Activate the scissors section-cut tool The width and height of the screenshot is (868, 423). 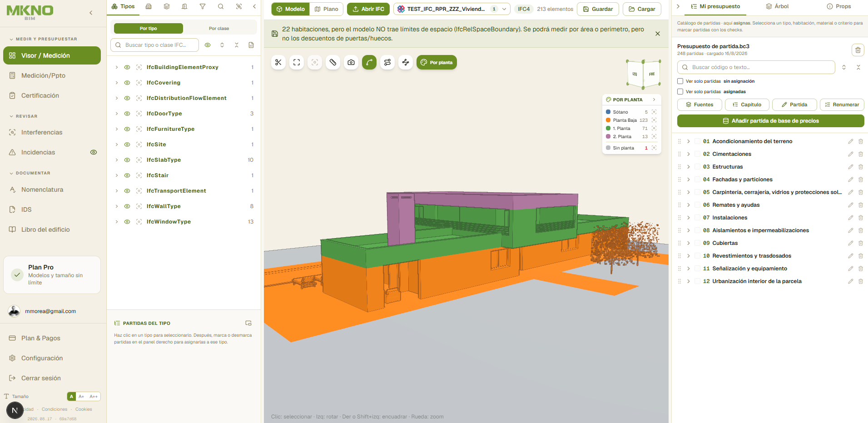[278, 62]
